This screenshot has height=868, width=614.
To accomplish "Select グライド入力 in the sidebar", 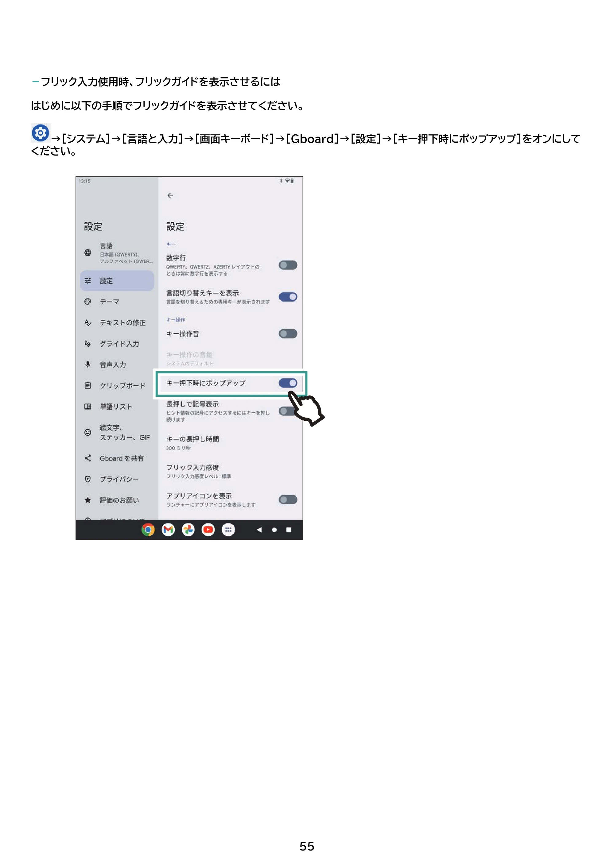I will [119, 344].
